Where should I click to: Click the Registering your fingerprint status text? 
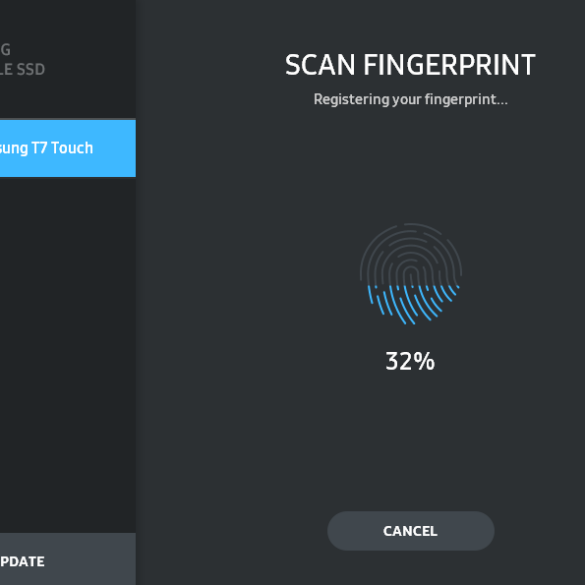click(410, 100)
